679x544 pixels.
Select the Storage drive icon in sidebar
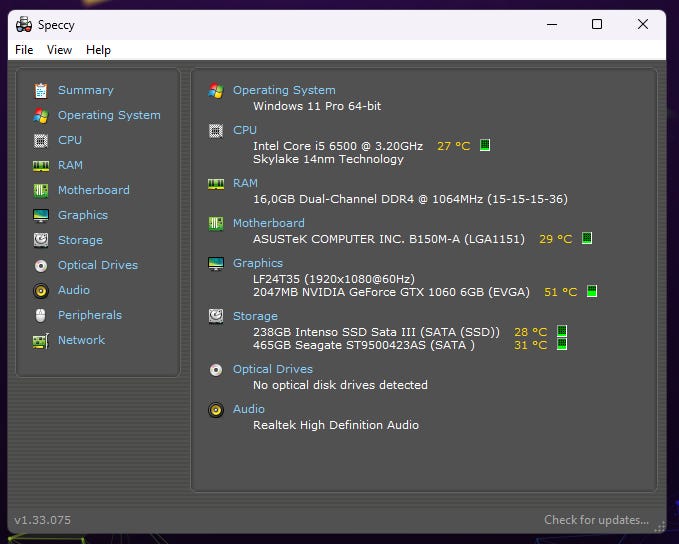tap(41, 240)
